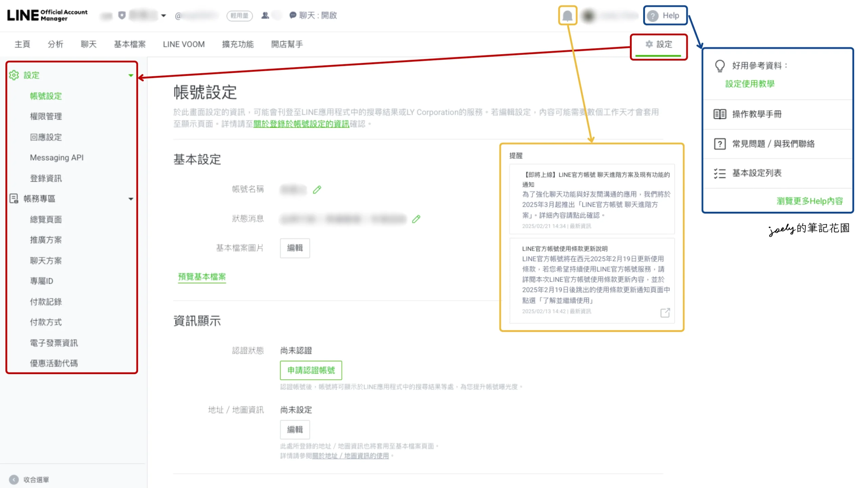The width and height of the screenshot is (868, 488).
Task: Click 編輯 button for 基本檔案圖片
Action: click(x=295, y=248)
